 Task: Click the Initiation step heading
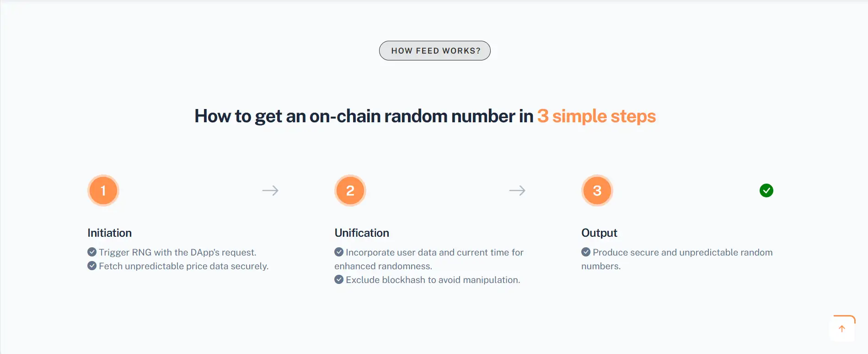pyautogui.click(x=110, y=233)
